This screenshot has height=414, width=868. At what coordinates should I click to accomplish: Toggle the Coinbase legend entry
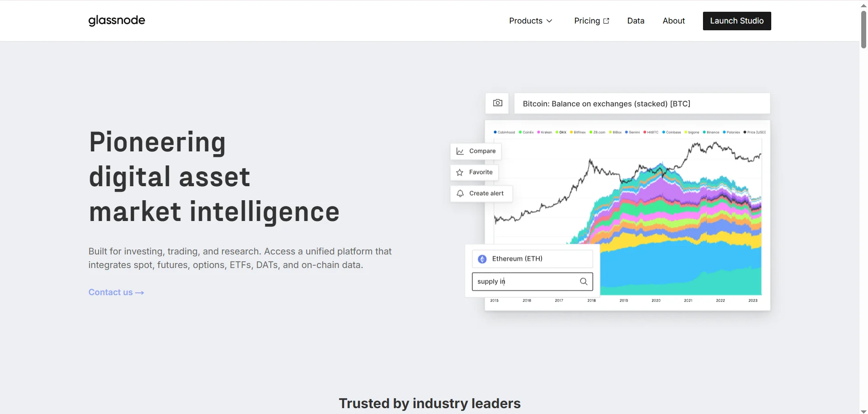tap(671, 132)
